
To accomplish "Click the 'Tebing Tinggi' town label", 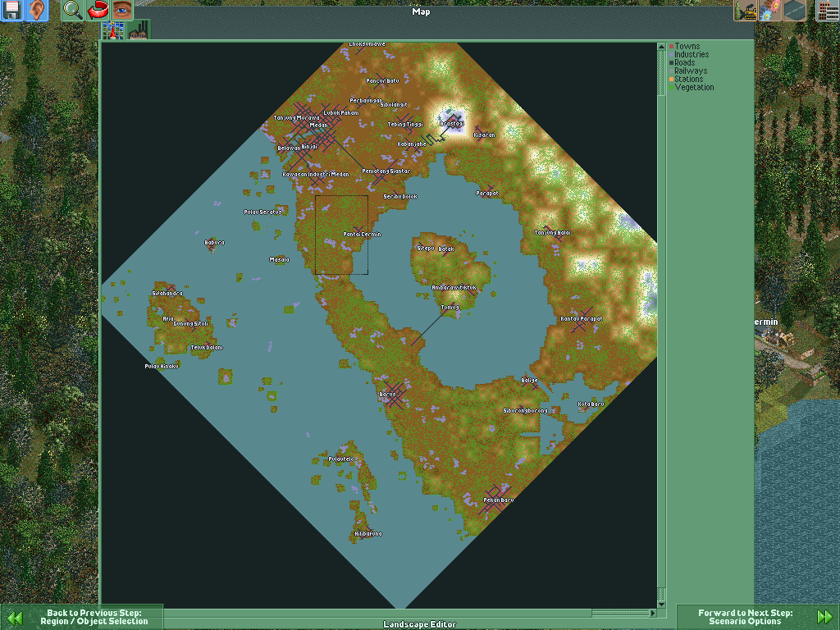I will (405, 125).
